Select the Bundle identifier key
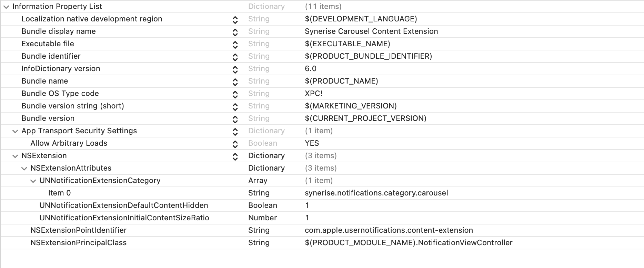 [x=51, y=56]
